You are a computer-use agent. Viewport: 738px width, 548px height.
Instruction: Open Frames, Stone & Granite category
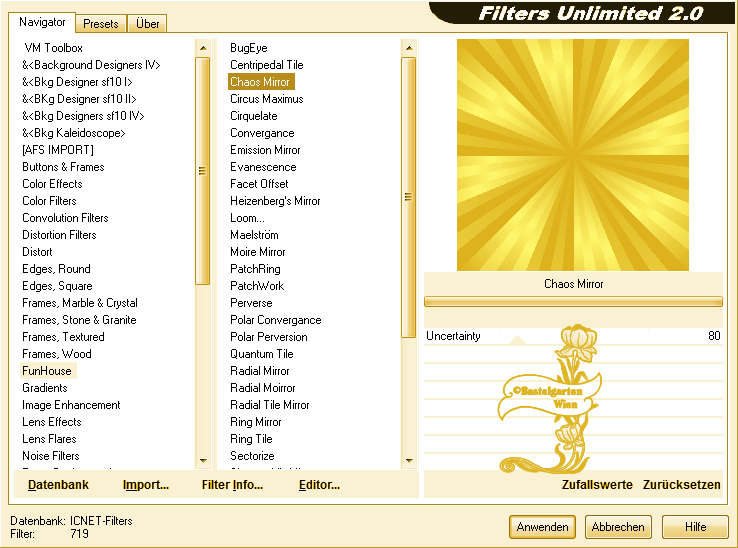(x=79, y=320)
